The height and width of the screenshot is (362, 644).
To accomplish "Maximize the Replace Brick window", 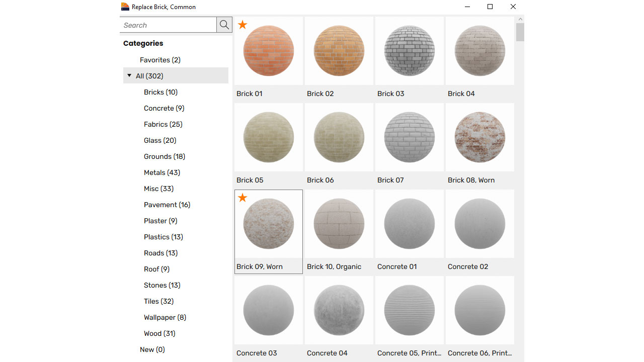I will tap(490, 7).
